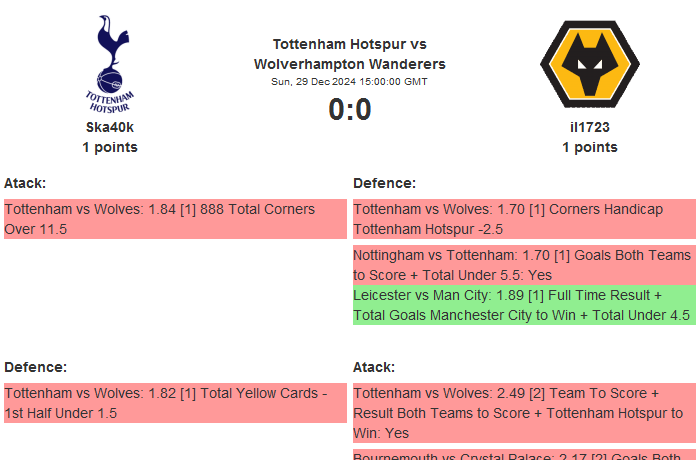The height and width of the screenshot is (460, 700).
Task: Click Ska40k's 1 points label
Action: [x=110, y=147]
